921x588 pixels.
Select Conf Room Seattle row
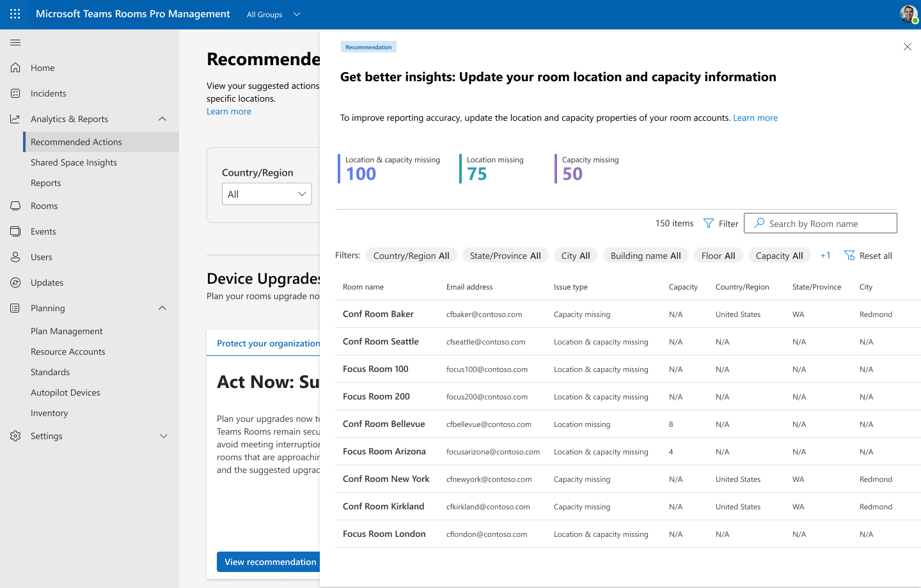pyautogui.click(x=628, y=341)
